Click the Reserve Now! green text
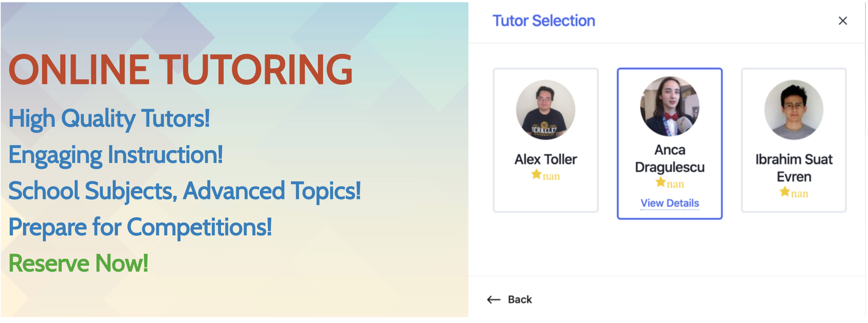Screen dimensions: 868x323 78,263
